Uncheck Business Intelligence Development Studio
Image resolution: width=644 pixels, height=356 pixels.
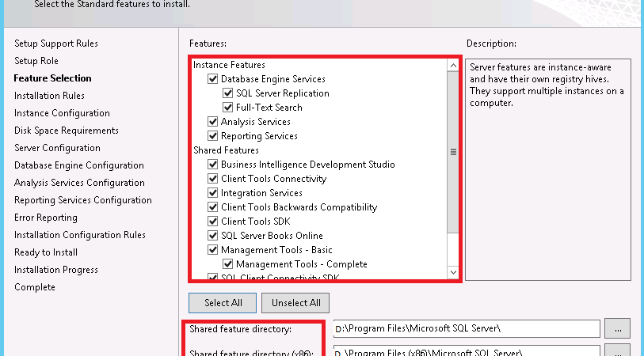tap(212, 165)
